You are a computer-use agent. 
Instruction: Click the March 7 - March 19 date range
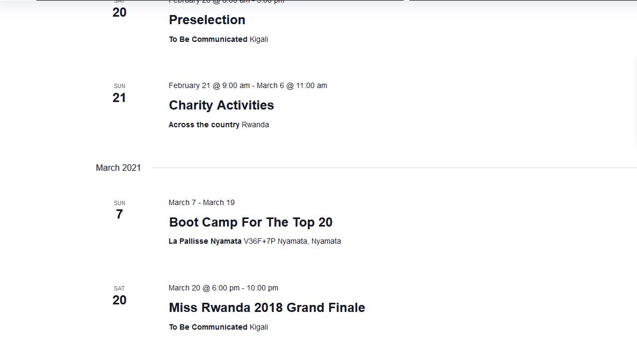pos(201,202)
